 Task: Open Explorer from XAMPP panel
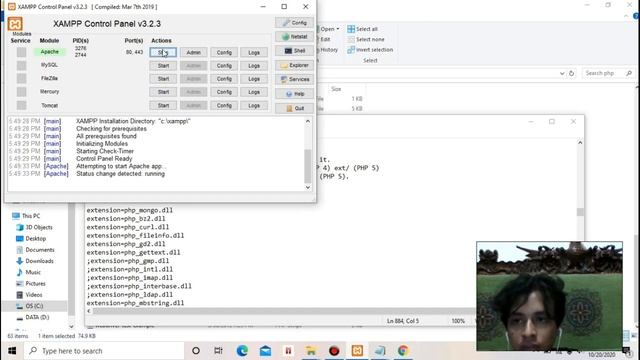[294, 65]
